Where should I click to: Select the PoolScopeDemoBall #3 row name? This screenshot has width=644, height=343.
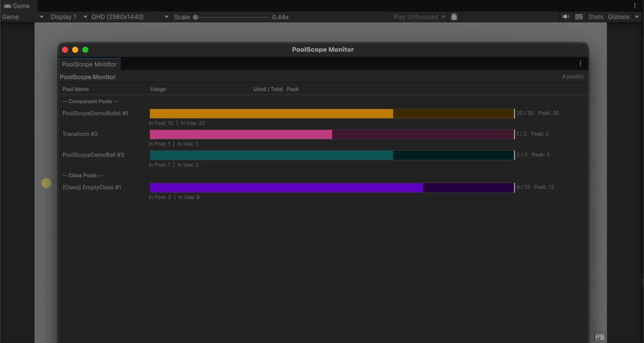tap(93, 155)
